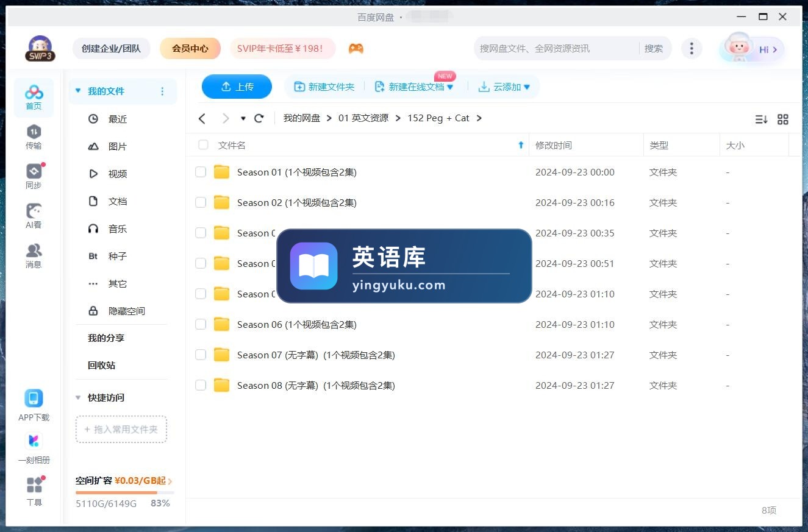
Task: Click the blue sort arrow in 文件名 column
Action: point(521,145)
